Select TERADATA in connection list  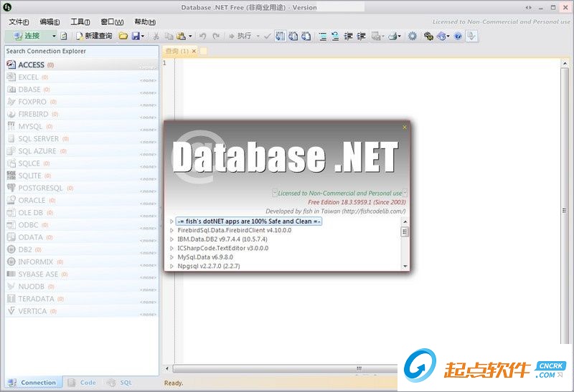pos(82,299)
